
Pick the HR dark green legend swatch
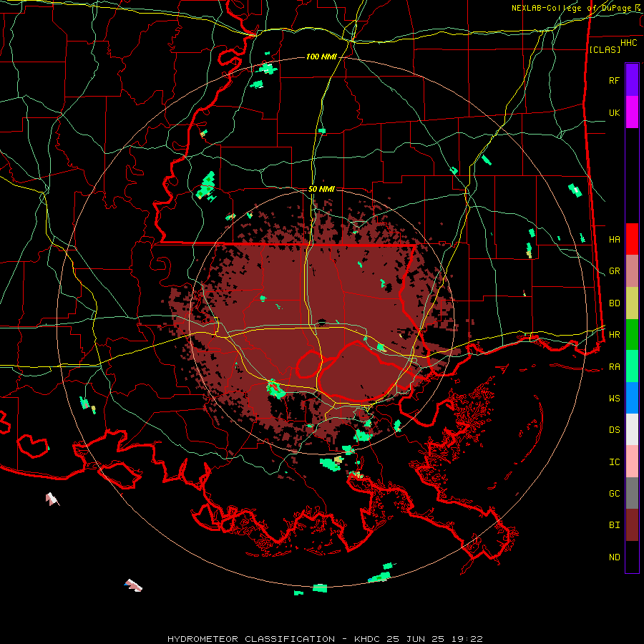coord(632,335)
